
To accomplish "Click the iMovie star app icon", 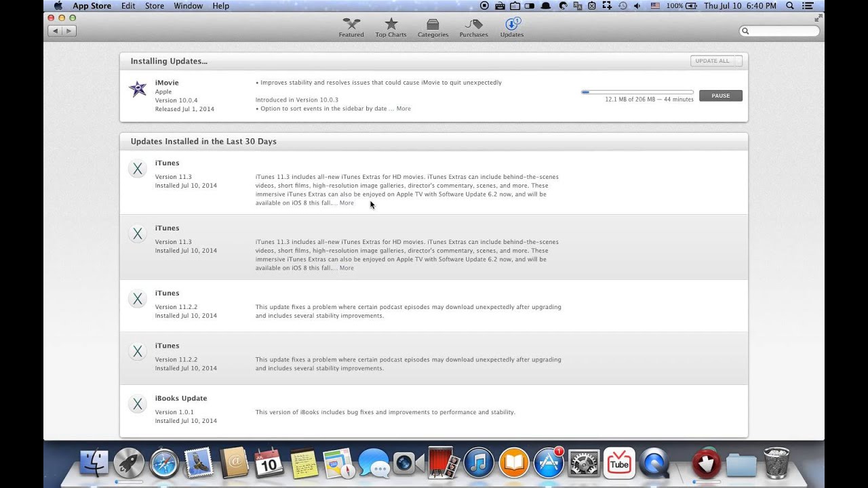I will [138, 89].
